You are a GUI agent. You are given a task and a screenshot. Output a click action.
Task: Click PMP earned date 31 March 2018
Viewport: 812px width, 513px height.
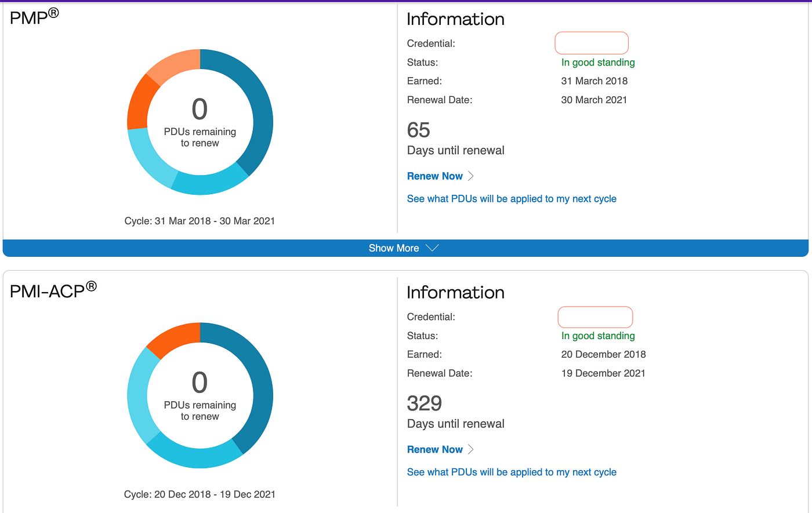tap(594, 81)
